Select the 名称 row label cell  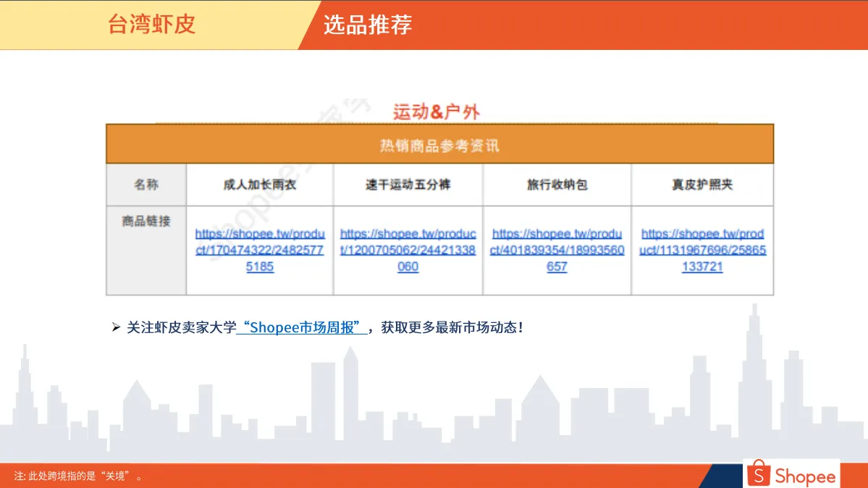(x=146, y=185)
